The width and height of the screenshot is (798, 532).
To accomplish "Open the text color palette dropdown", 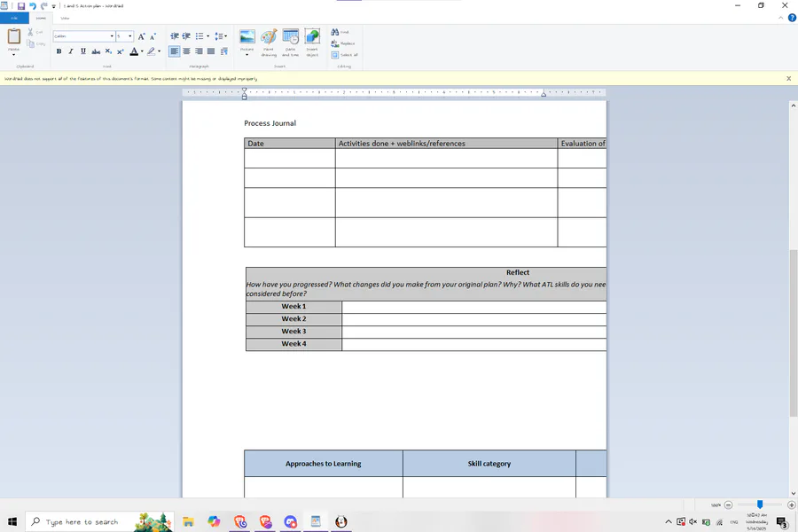I will pyautogui.click(x=142, y=51).
